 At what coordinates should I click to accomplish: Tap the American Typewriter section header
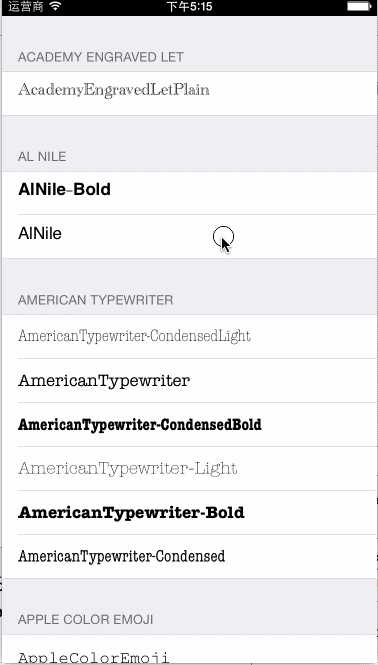[95, 300]
